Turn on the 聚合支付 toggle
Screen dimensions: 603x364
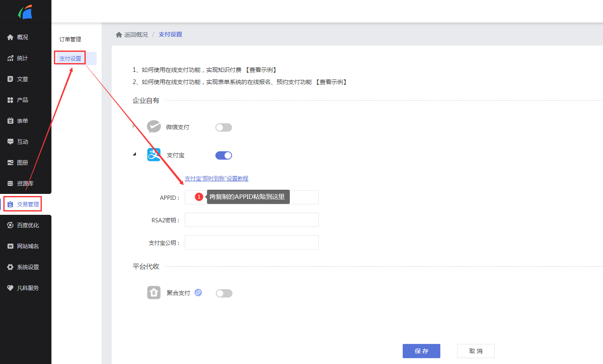pyautogui.click(x=224, y=293)
